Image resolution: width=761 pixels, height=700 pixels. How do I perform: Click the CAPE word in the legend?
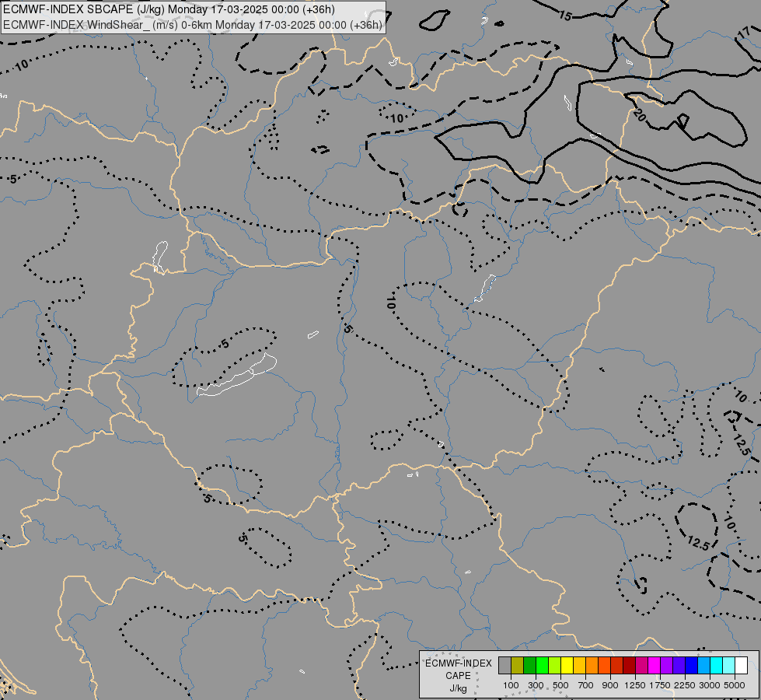pos(458,676)
